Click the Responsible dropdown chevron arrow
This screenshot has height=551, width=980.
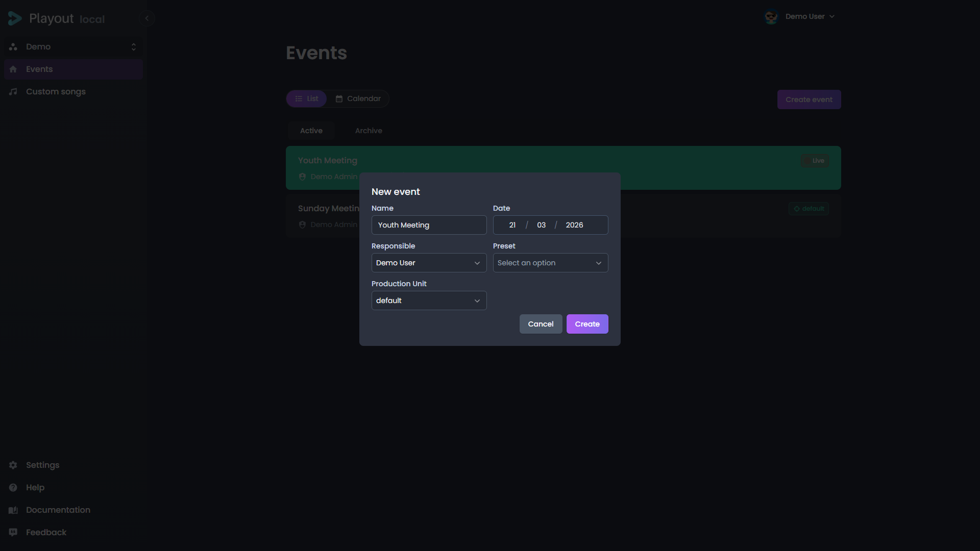pyautogui.click(x=477, y=263)
